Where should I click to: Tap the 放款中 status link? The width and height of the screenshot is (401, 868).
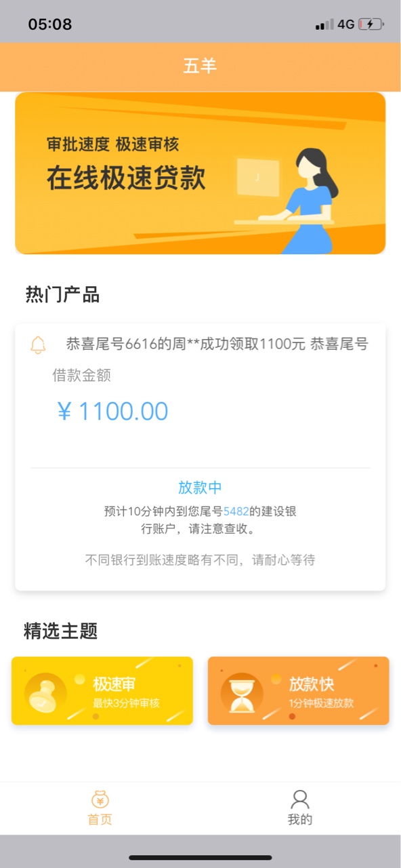[x=200, y=488]
